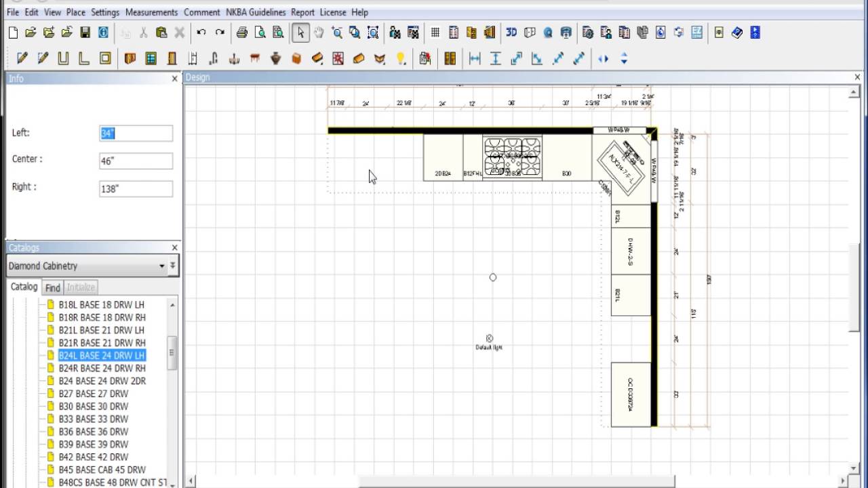The width and height of the screenshot is (868, 488).
Task: Close the Info panel
Action: coord(174,79)
